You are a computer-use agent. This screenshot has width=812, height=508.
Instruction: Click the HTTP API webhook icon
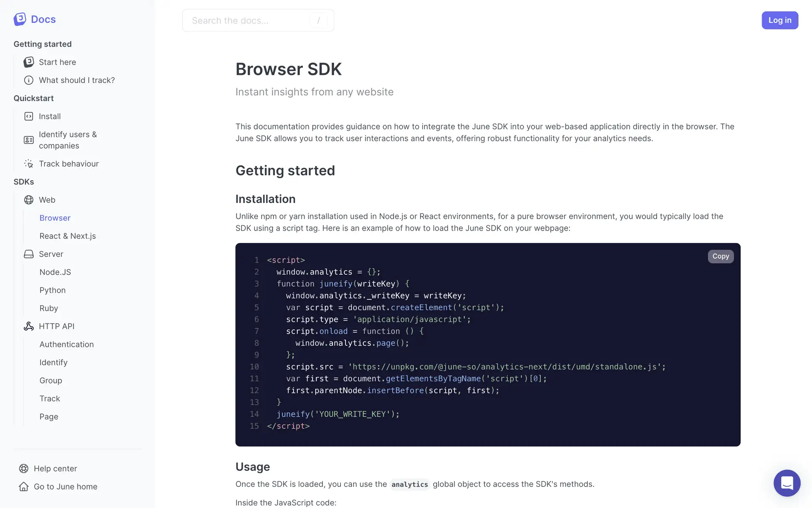click(x=29, y=326)
